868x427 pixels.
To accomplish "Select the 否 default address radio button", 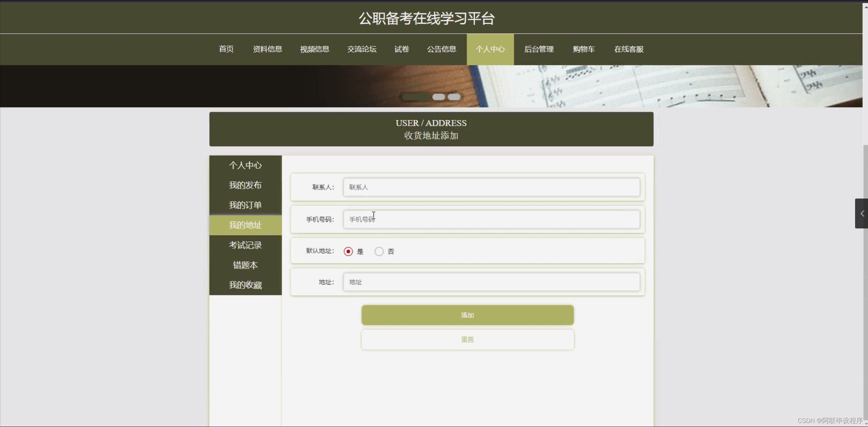I will (x=379, y=251).
